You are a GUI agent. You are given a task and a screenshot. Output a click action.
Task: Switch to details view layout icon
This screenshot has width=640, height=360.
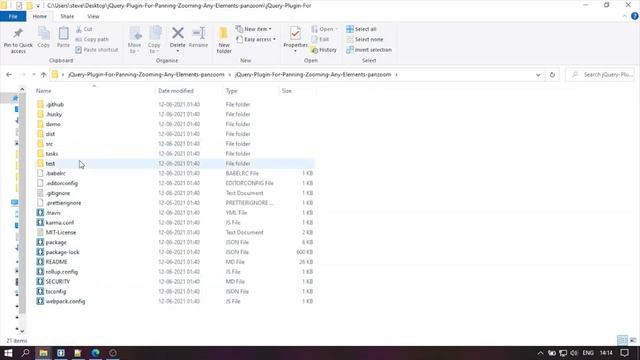(x=622, y=340)
